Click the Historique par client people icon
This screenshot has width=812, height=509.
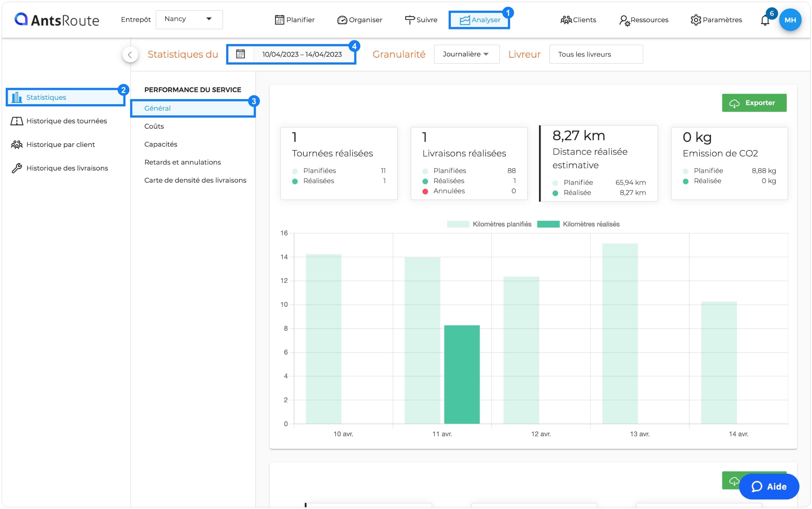point(17,145)
